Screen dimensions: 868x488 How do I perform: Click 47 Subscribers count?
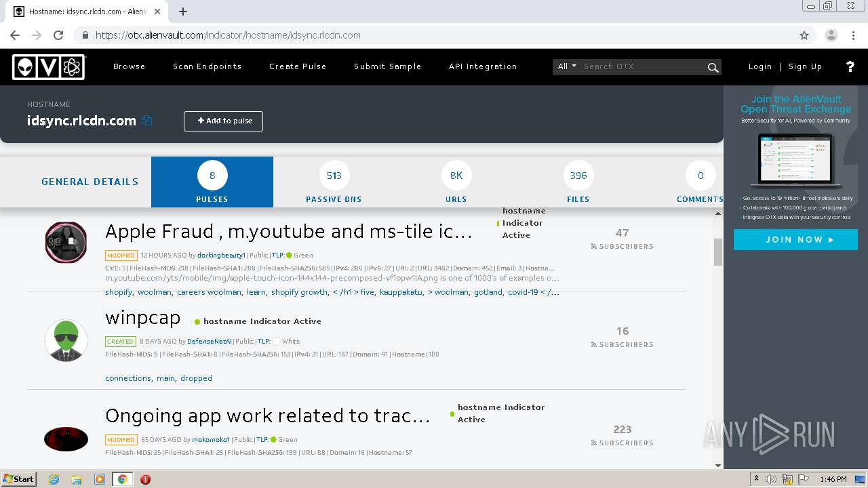pos(622,239)
